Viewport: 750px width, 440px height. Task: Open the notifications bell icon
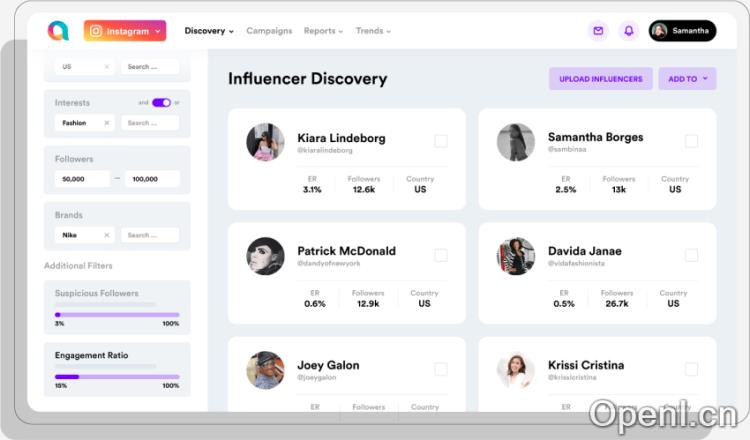(628, 31)
